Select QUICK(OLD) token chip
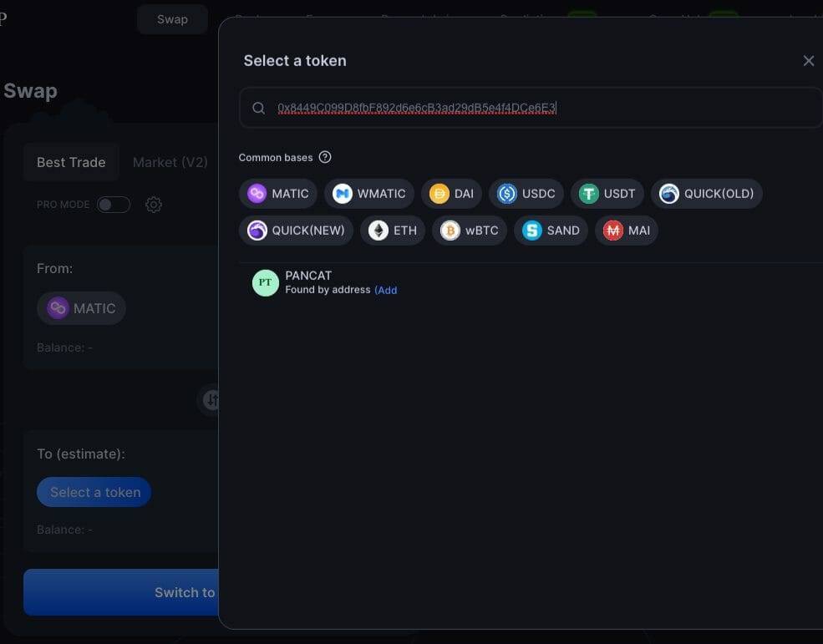The height and width of the screenshot is (644, 823). tap(707, 194)
